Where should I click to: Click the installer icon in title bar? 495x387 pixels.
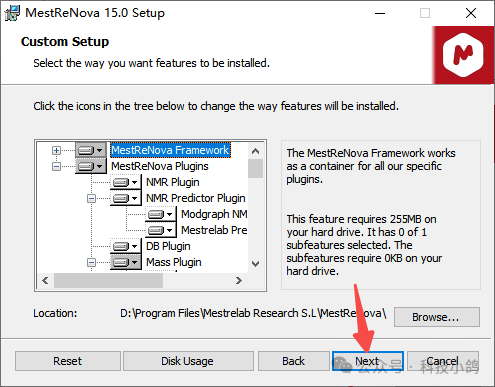(12, 13)
